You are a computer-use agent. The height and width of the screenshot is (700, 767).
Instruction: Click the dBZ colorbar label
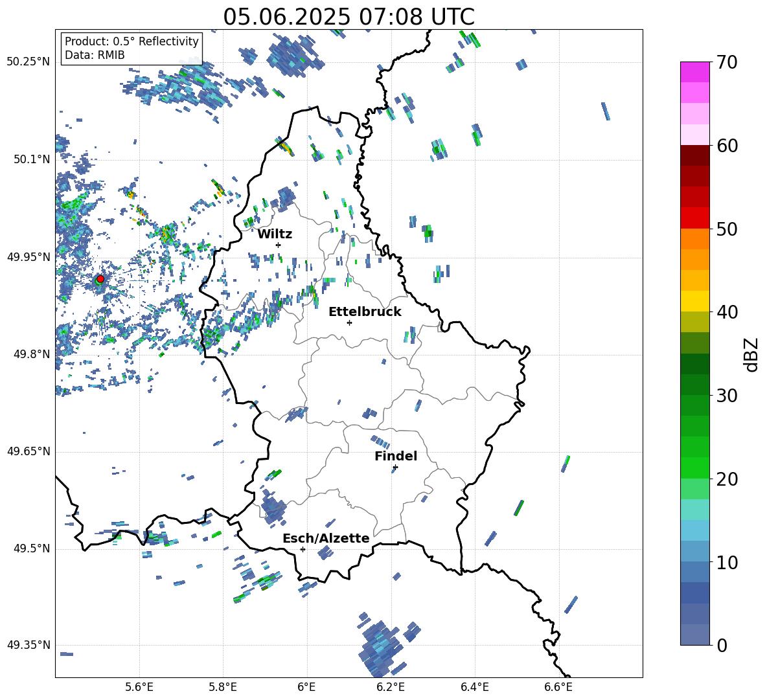752,354
